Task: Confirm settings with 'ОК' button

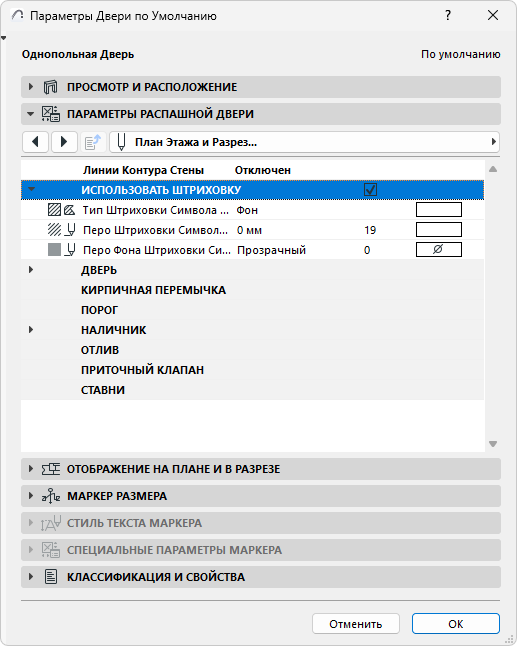Action: tap(456, 624)
